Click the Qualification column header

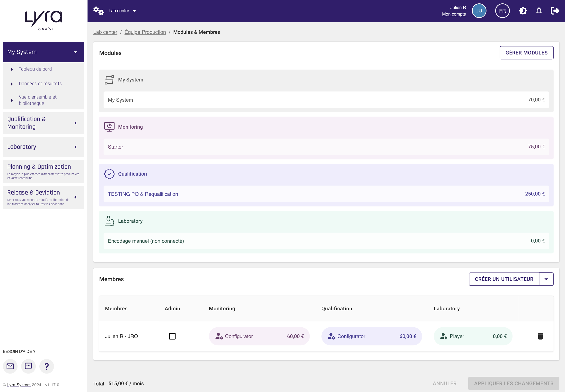pyautogui.click(x=337, y=309)
